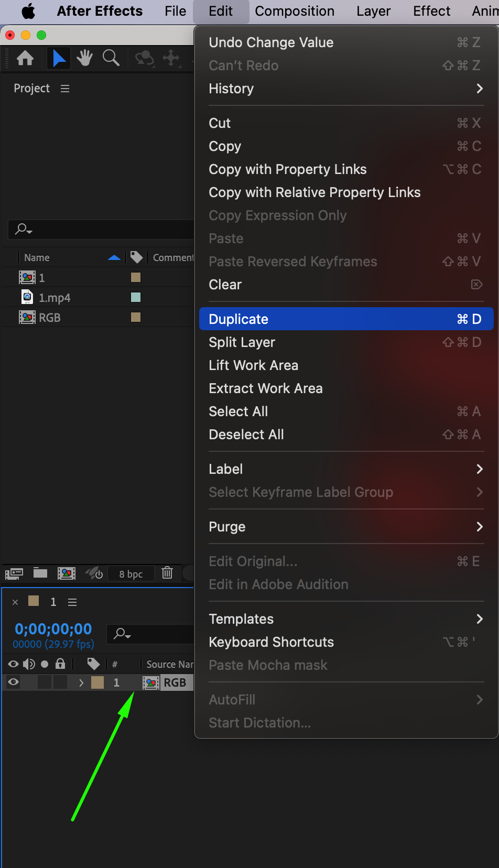
Task: Click the new composition icon
Action: click(x=67, y=573)
